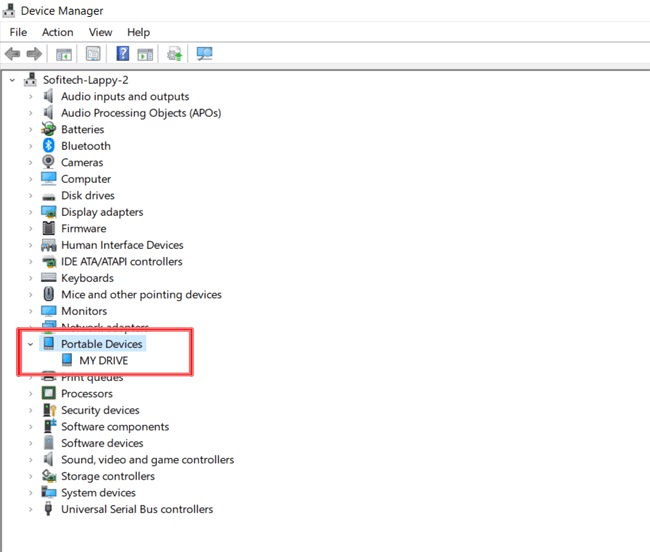The height and width of the screenshot is (552, 650).
Task: Select Mice and other pointing devices label
Action: 141,295
